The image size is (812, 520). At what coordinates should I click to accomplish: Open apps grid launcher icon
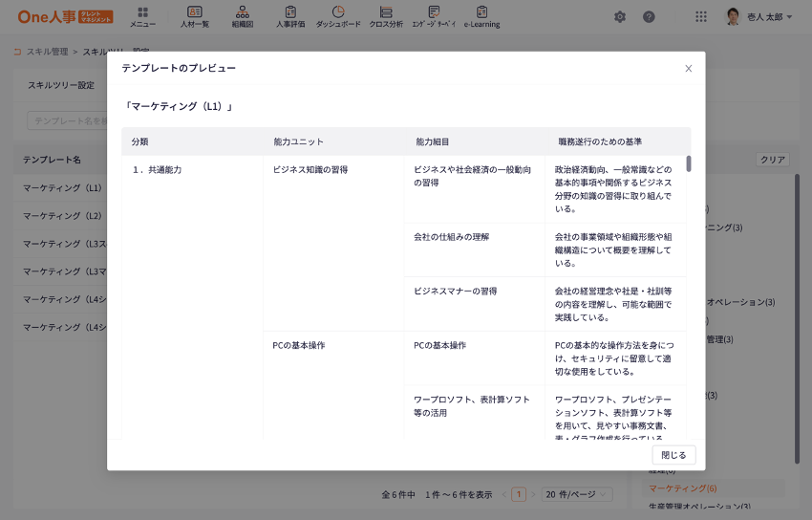tap(700, 17)
